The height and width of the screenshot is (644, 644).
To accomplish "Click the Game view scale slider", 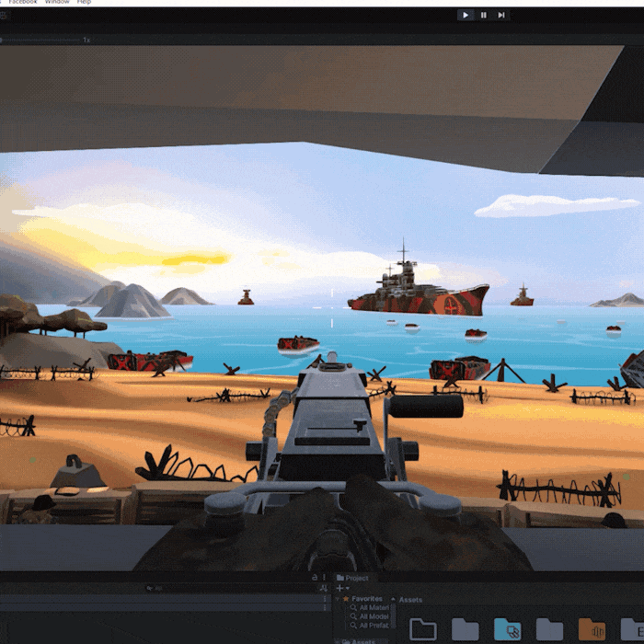I will (40, 40).
